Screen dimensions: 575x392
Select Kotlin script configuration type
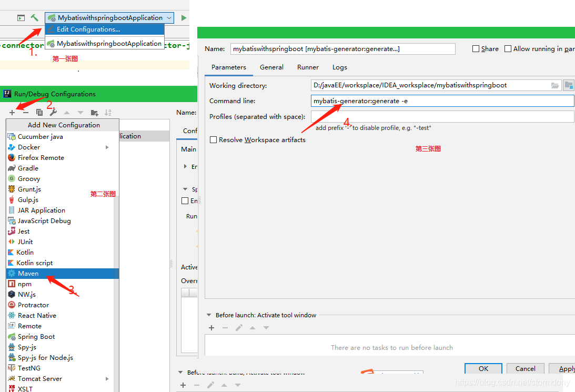[x=60, y=263]
